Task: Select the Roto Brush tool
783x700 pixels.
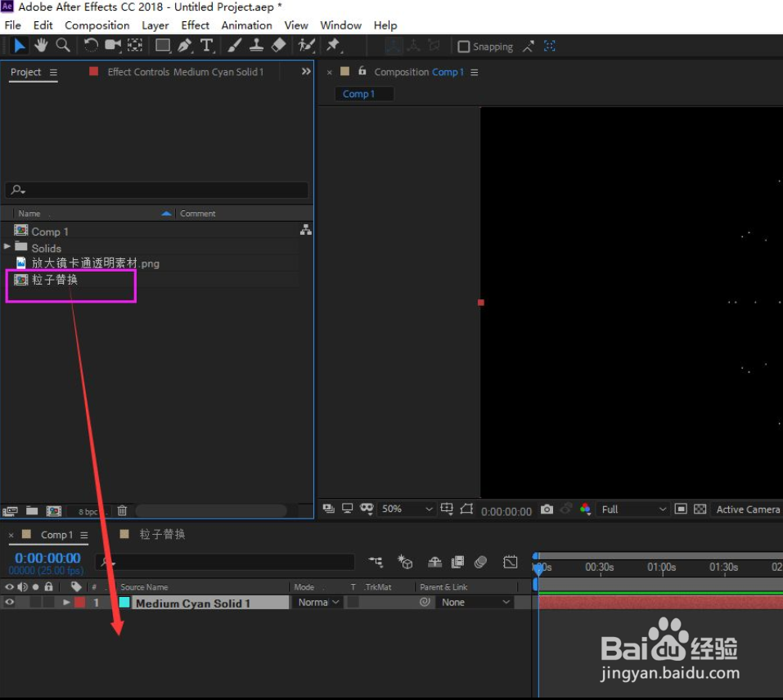Action: coord(306,46)
